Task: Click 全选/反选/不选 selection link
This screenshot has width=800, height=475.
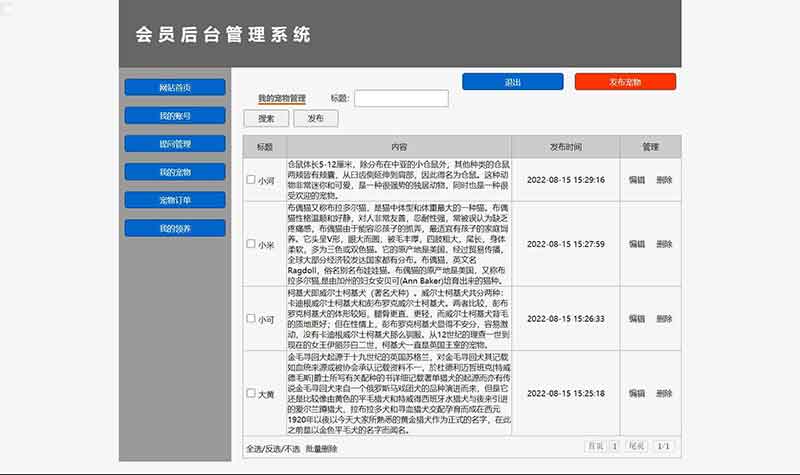Action: 273,449
